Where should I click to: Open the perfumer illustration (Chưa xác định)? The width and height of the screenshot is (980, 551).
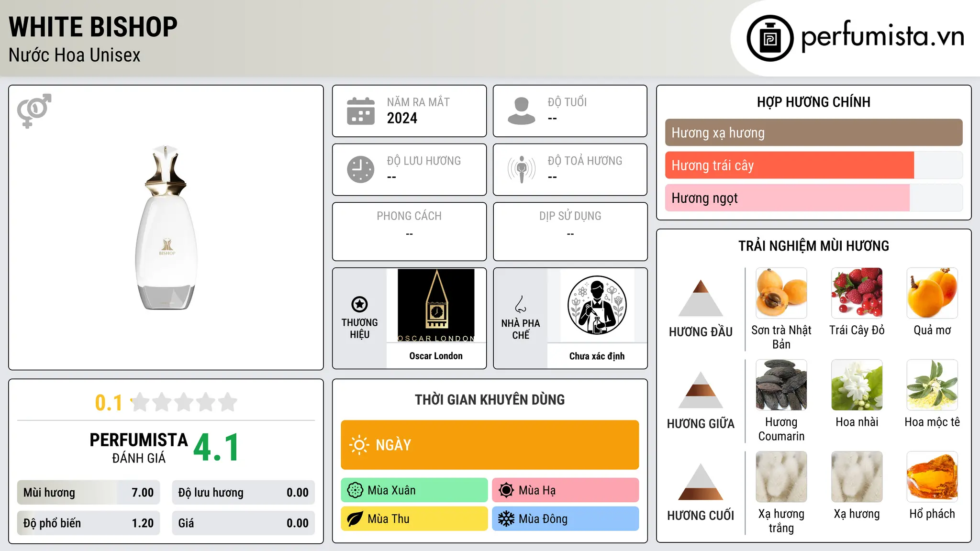[597, 305]
